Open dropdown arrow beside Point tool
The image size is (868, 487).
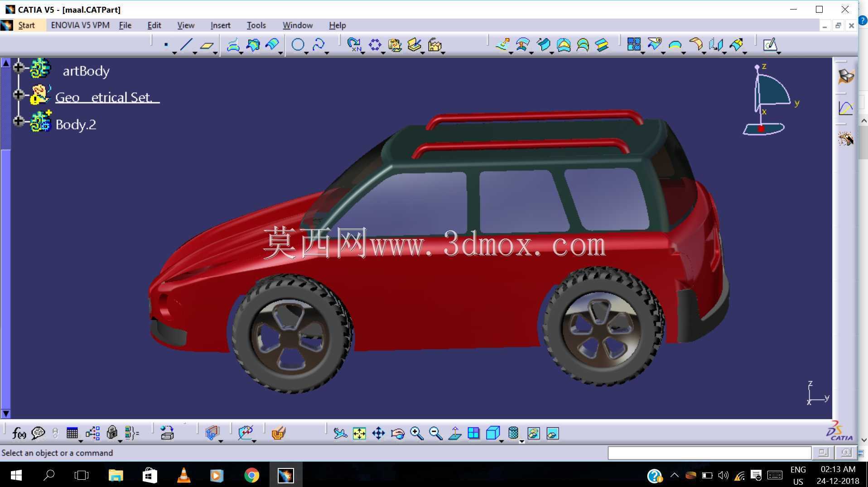click(x=174, y=53)
